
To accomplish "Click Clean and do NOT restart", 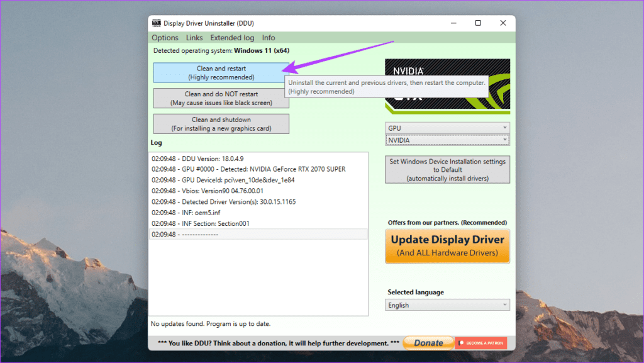I will [x=221, y=98].
